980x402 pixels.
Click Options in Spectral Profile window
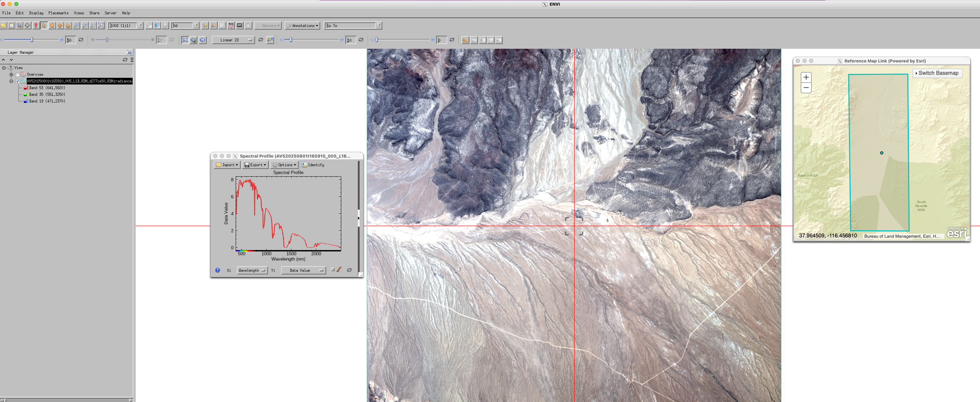284,165
